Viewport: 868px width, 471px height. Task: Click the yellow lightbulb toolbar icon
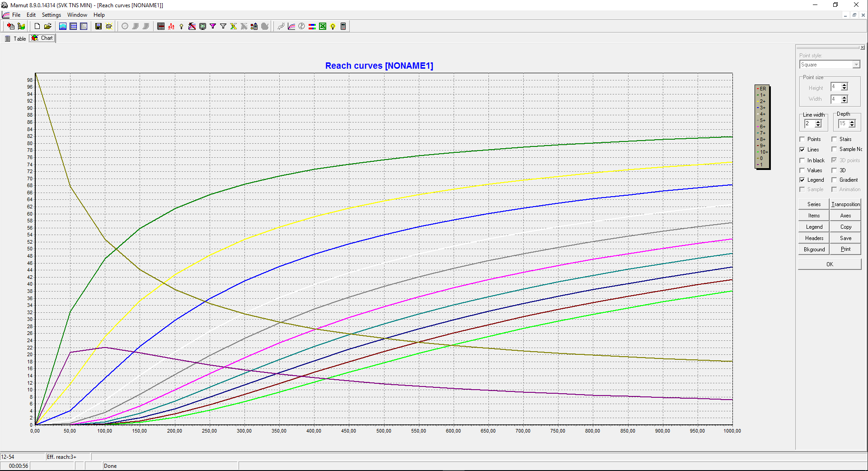coord(333,26)
